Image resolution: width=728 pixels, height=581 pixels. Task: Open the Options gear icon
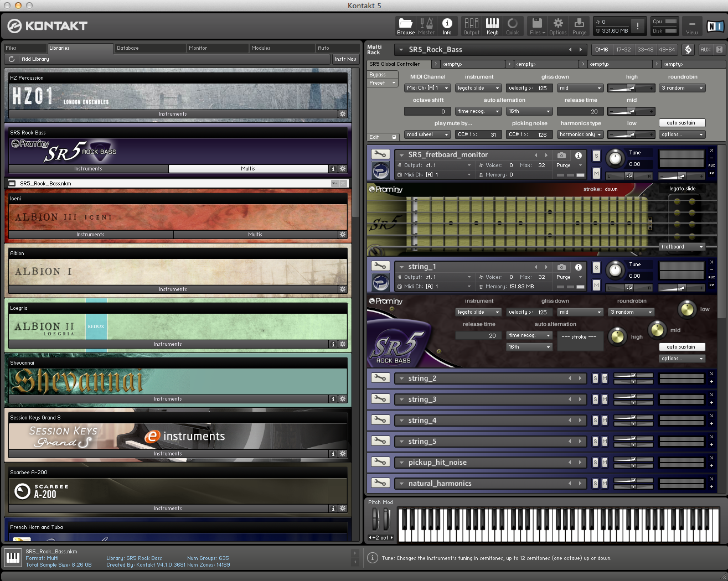(x=557, y=26)
